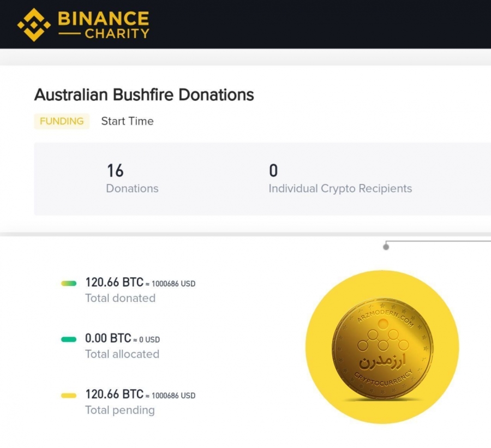Open Individual Crypto Recipients label
491x448 pixels.
click(340, 189)
